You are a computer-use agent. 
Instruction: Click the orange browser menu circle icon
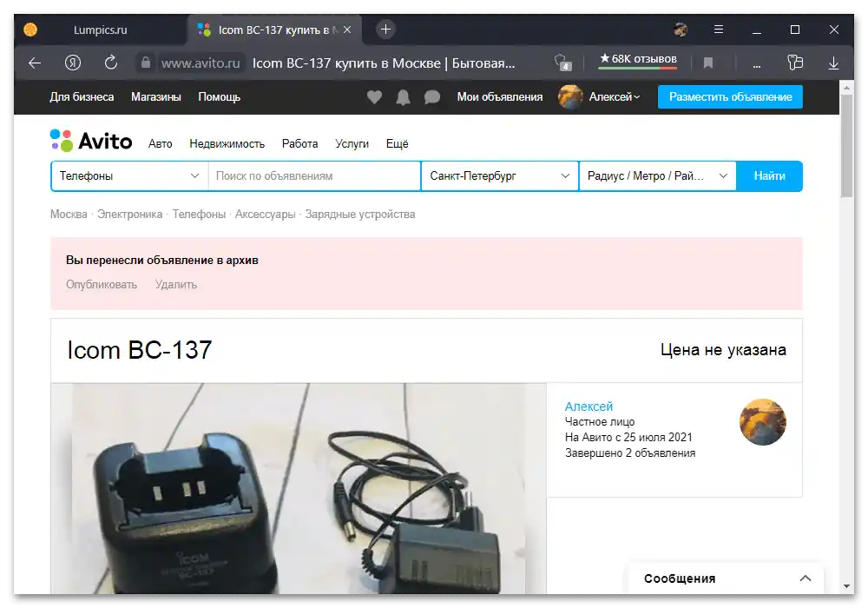[30, 30]
